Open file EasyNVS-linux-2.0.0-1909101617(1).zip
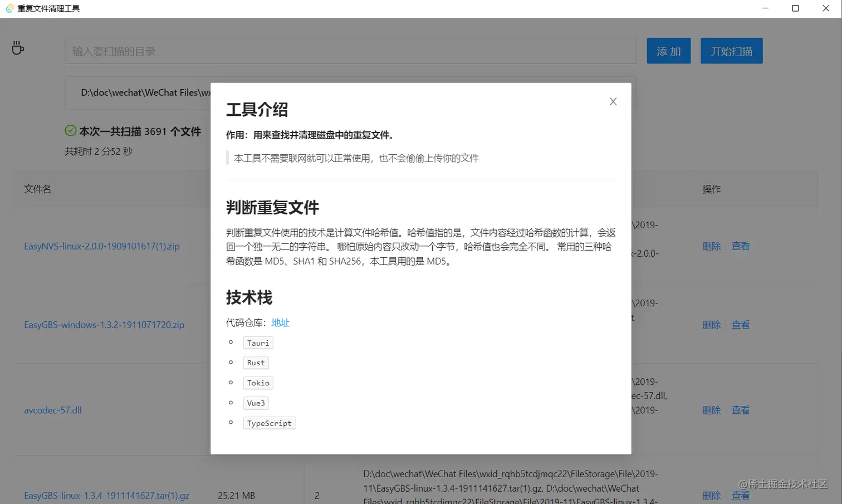The width and height of the screenshot is (842, 504). click(102, 246)
